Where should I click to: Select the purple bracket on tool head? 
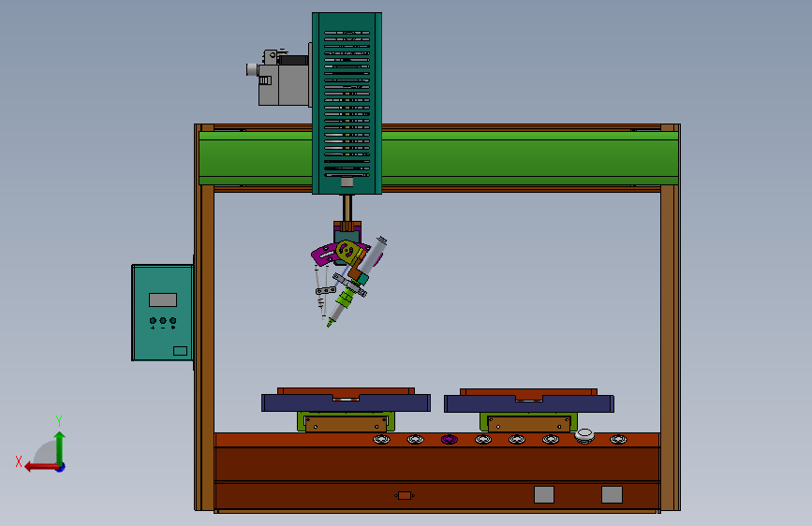pyautogui.click(x=324, y=255)
